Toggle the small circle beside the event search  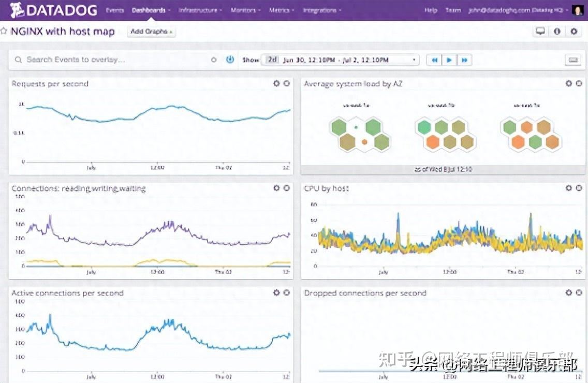(213, 60)
